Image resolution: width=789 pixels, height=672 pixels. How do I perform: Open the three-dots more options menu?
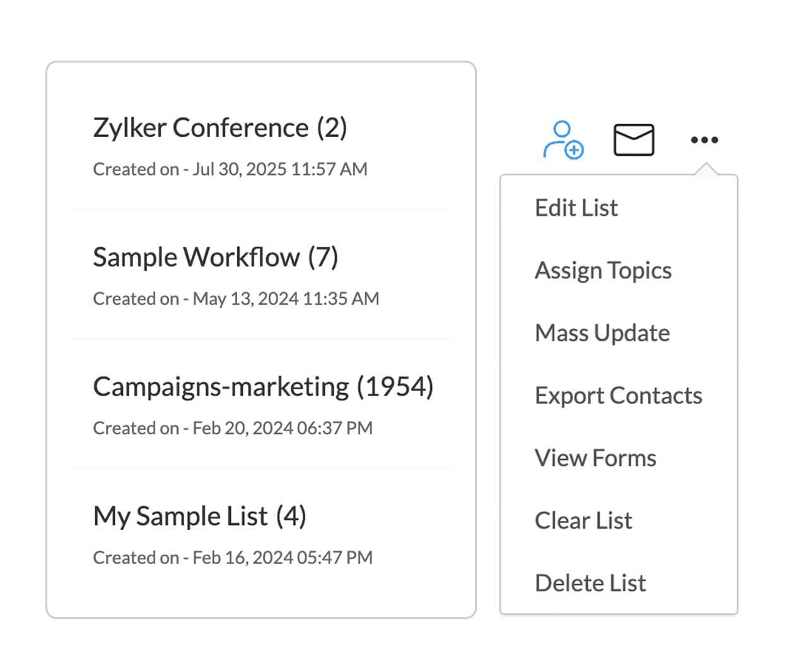click(704, 140)
